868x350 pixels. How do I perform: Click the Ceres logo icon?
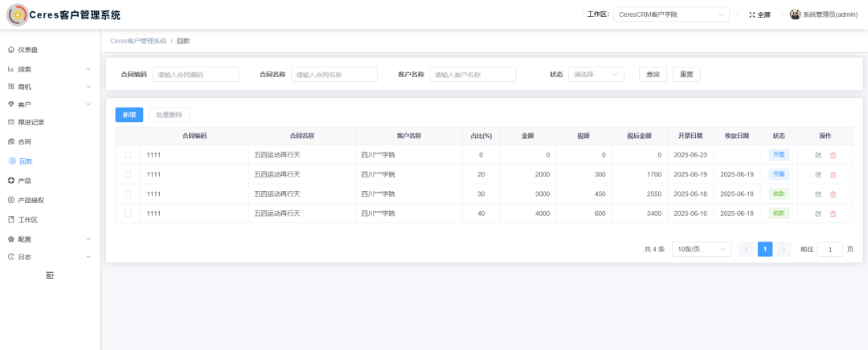[17, 14]
